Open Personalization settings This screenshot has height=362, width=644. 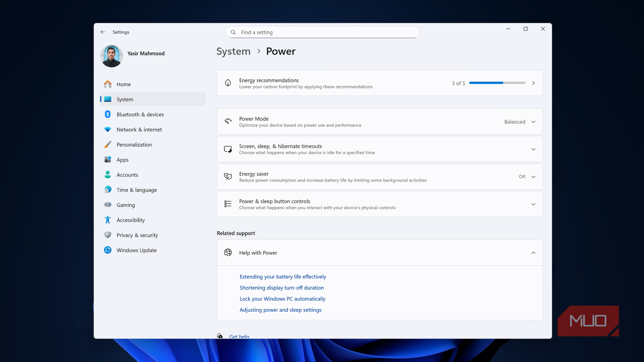click(153, 145)
